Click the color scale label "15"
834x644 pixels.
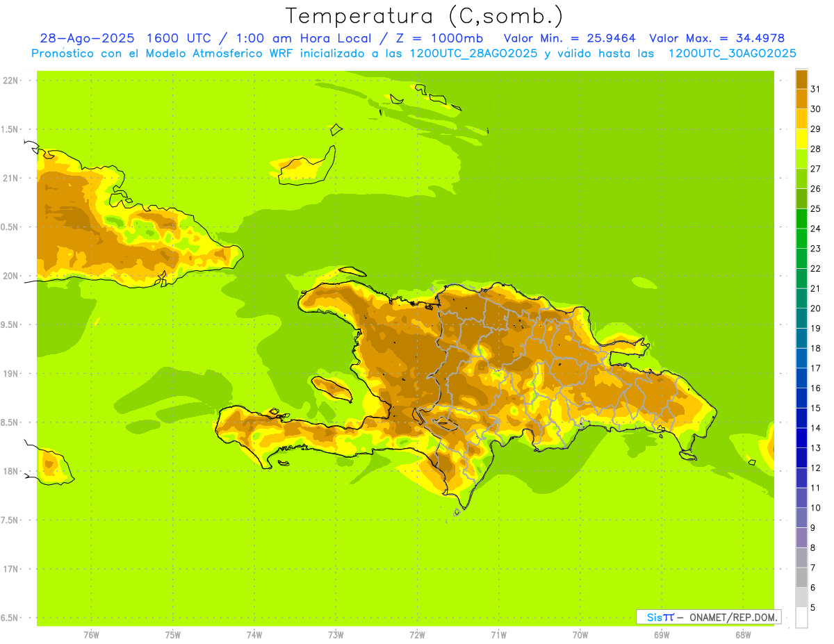(x=816, y=408)
